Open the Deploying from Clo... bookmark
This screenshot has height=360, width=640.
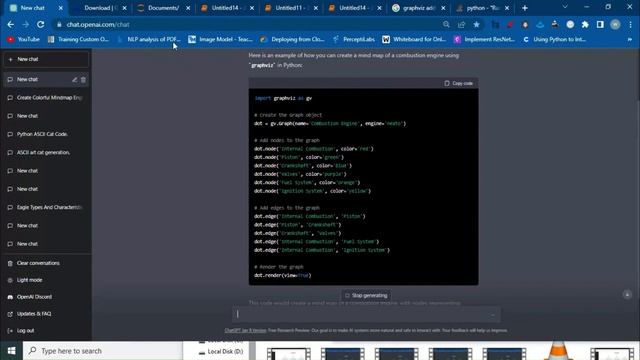pos(292,39)
